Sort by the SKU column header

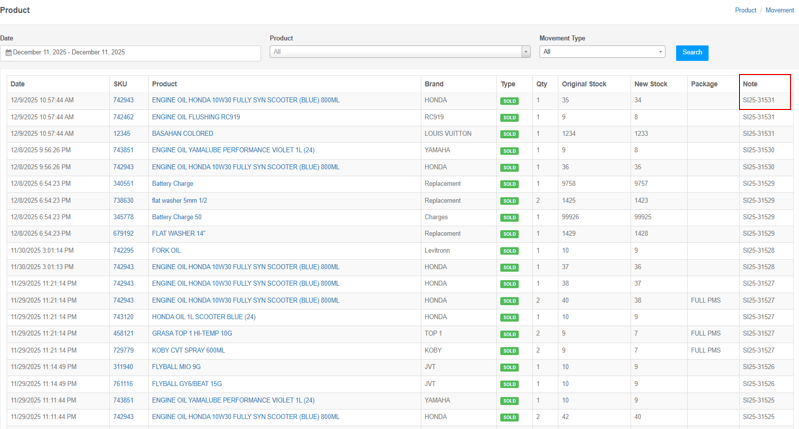(120, 84)
